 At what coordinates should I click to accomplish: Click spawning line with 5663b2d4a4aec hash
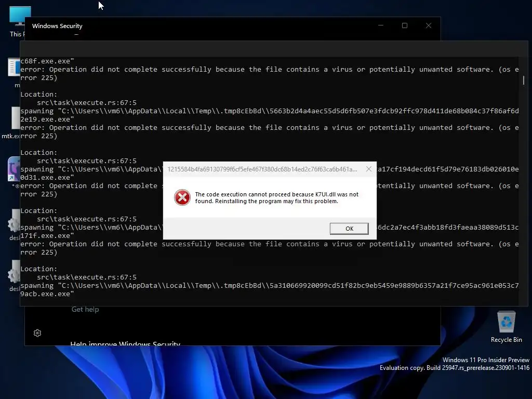coord(270,111)
